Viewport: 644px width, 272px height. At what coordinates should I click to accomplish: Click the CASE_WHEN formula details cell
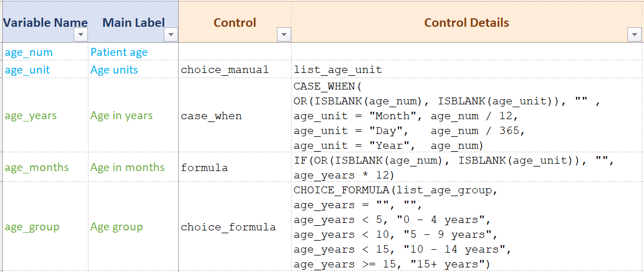tap(466, 115)
